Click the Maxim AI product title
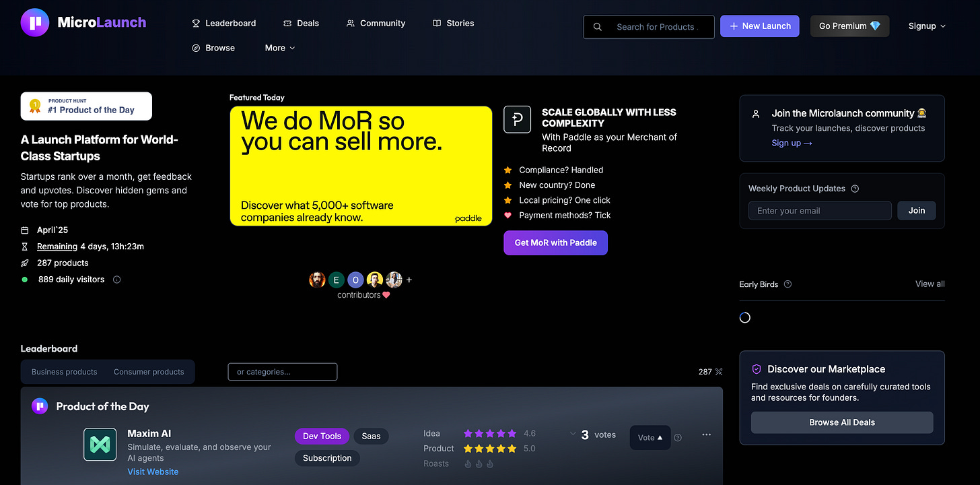Image resolution: width=980 pixels, height=485 pixels. tap(149, 434)
